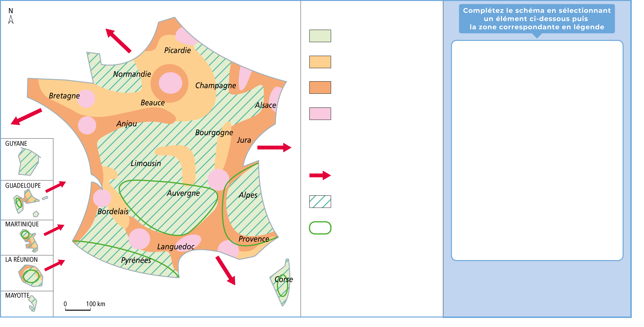
Task: Click the north arrow compass icon
Action: [11, 16]
